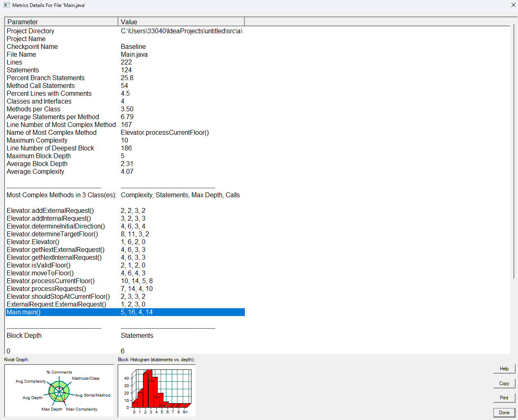The width and height of the screenshot is (518, 420).
Task: Select Line Number of Deepest Block row
Action: point(125,148)
